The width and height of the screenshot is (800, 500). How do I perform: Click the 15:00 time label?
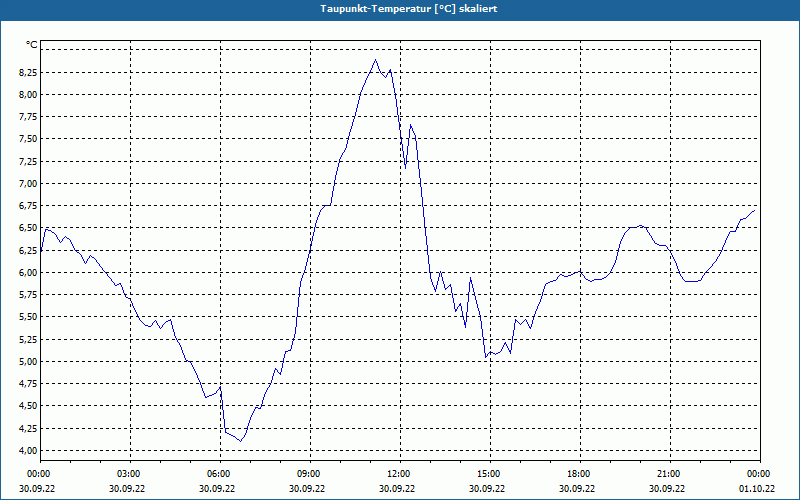[490, 474]
